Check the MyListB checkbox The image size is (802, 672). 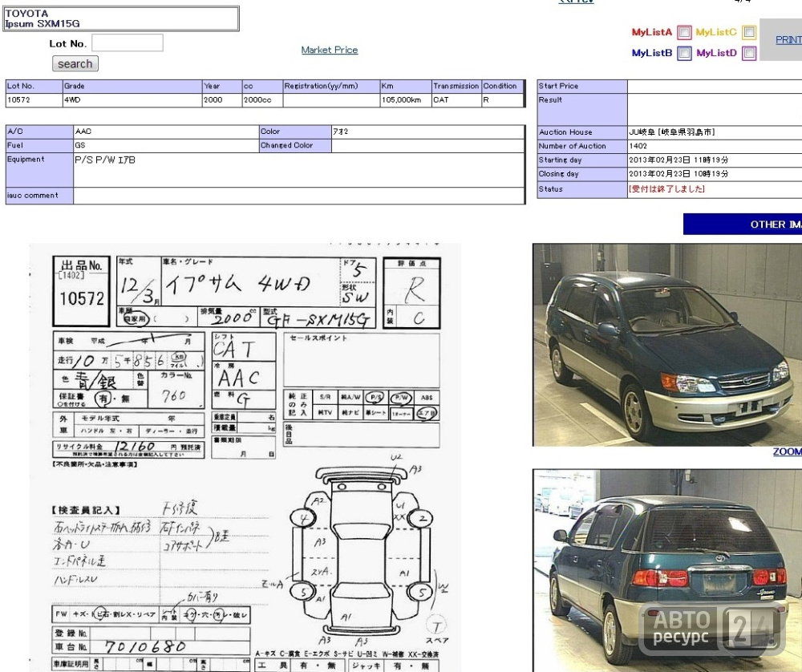pyautogui.click(x=684, y=53)
